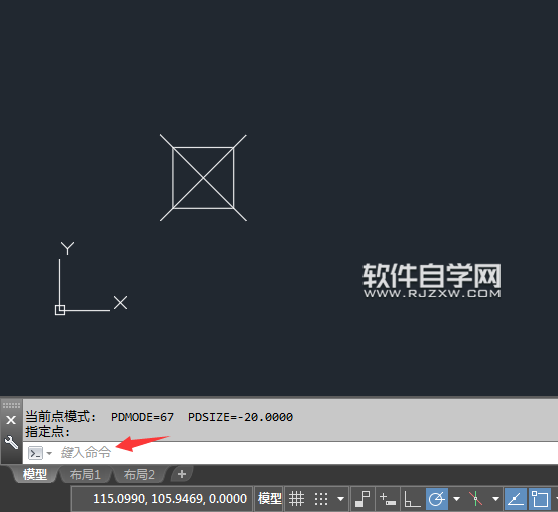Image resolution: width=558 pixels, height=512 pixels.
Task: Switch to the 布局2 tab
Action: 139,474
